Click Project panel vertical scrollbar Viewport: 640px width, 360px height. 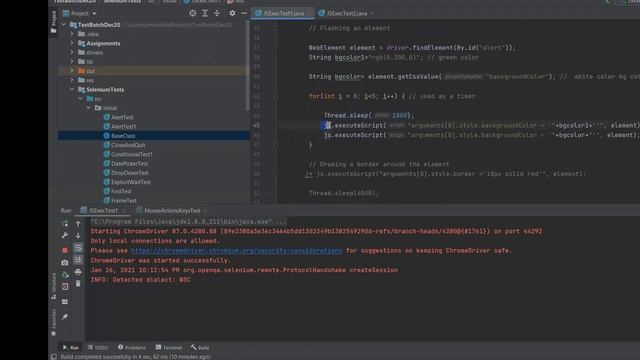(247, 65)
